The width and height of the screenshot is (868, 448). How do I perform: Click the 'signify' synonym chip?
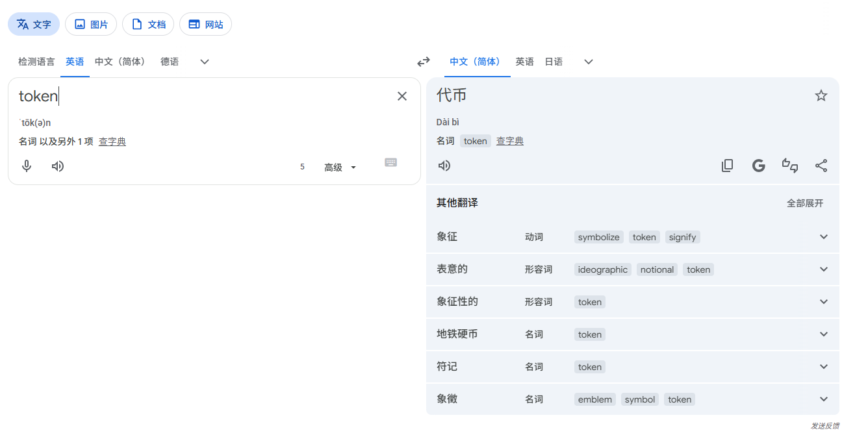click(682, 237)
